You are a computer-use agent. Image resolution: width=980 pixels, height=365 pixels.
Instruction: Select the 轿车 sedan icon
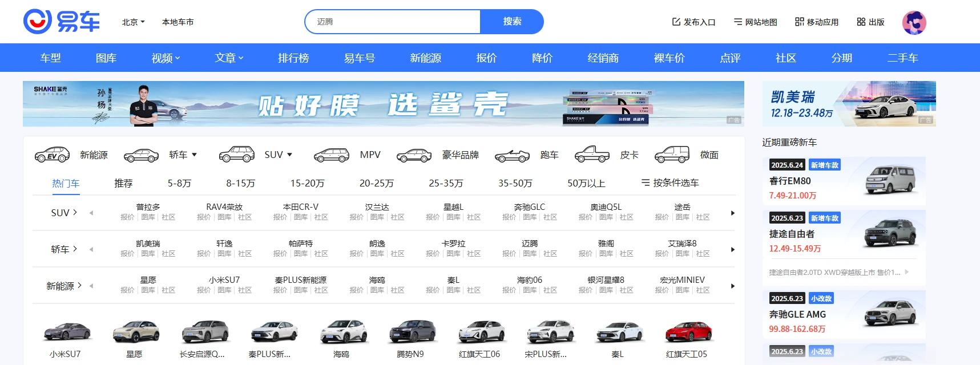(141, 155)
